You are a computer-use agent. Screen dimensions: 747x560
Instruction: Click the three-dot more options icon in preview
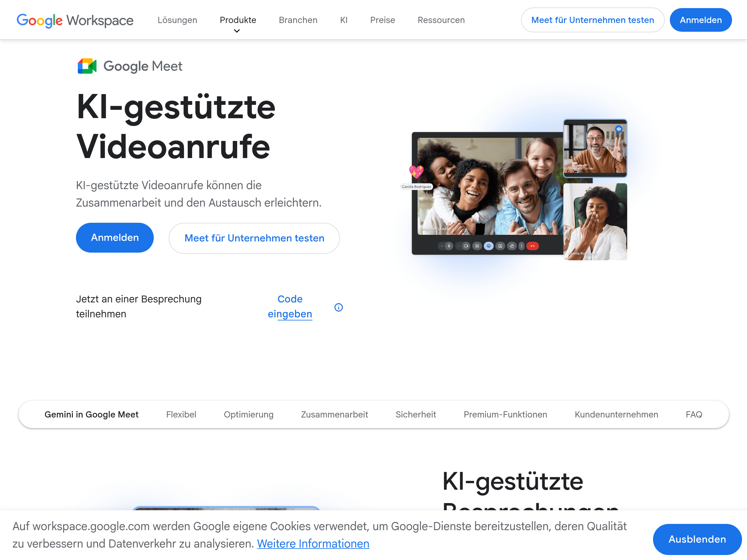click(522, 246)
